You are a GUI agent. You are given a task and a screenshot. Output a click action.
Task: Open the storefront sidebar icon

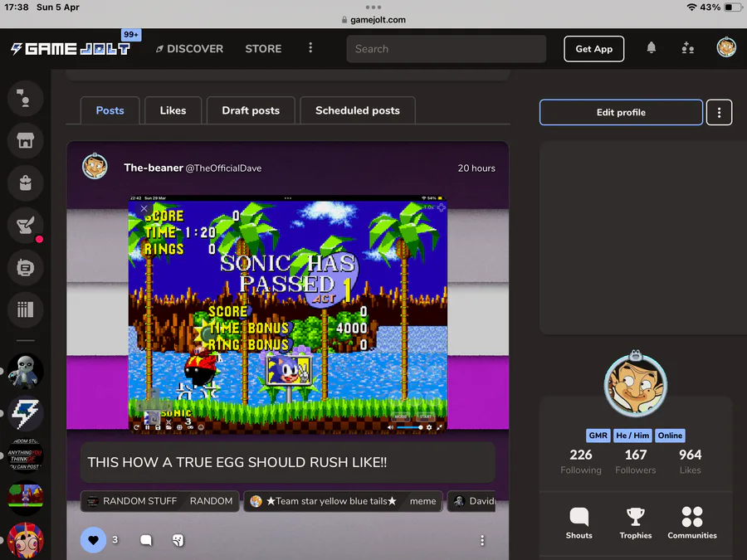[25, 140]
